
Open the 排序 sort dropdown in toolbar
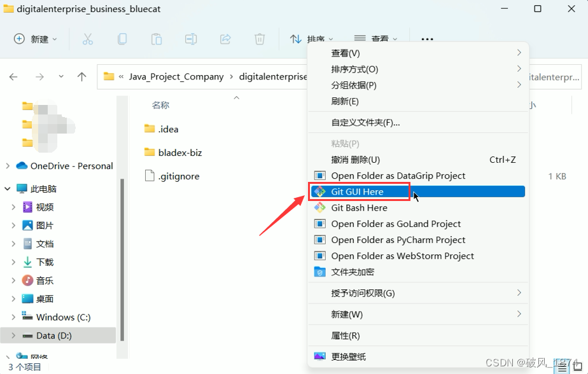coord(311,39)
